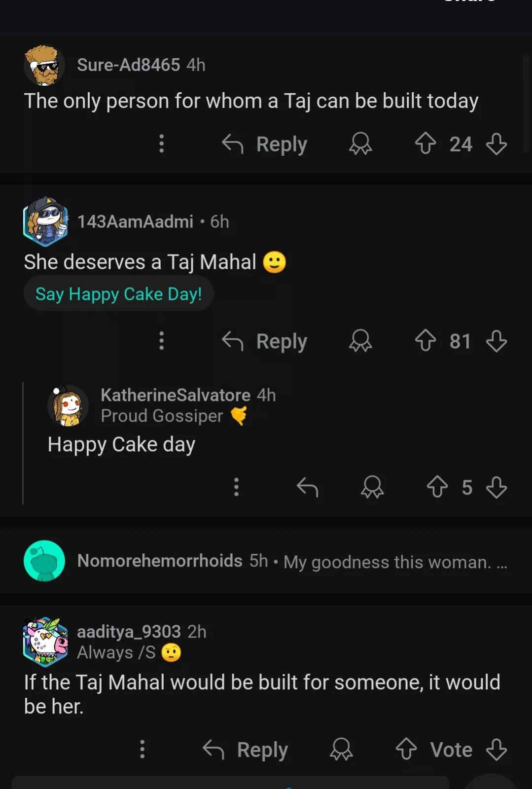Image resolution: width=532 pixels, height=789 pixels.
Task: Open options menu for Sure-Ad8465 comment
Action: point(161,144)
